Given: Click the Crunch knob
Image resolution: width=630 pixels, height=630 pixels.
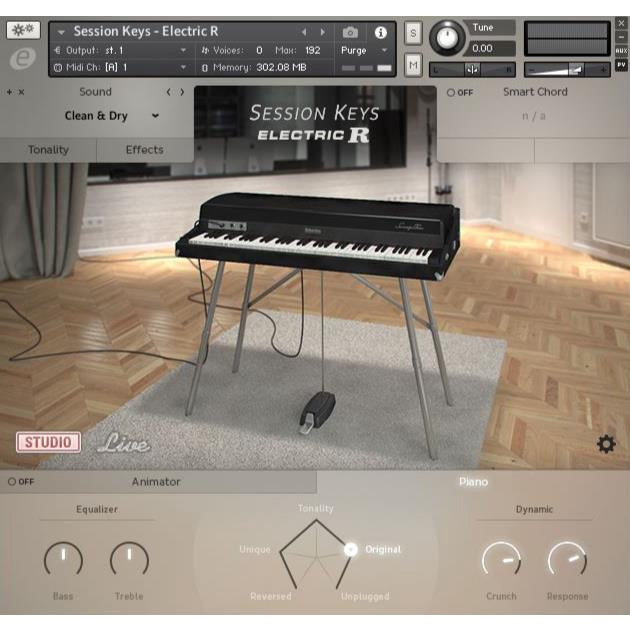Looking at the screenshot, I should [x=501, y=560].
